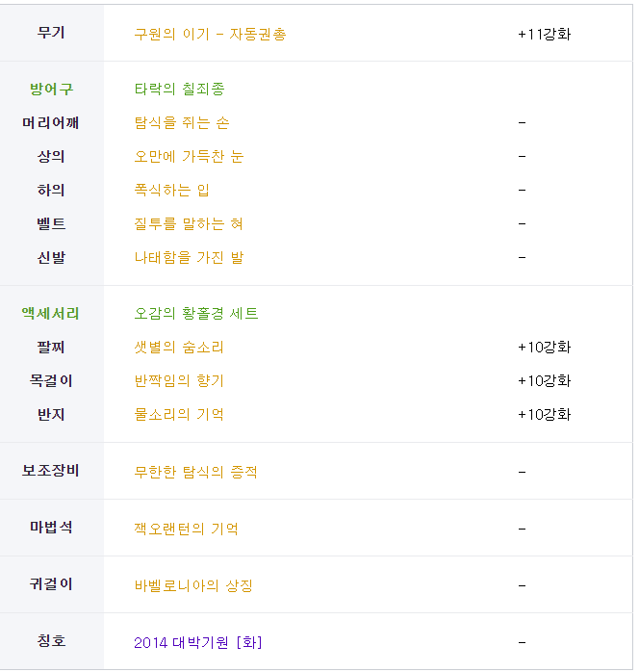Image resolution: width=639 pixels, height=672 pixels.
Task: Open the 잭오랜턴의 기억 magic stone link
Action: click(186, 529)
